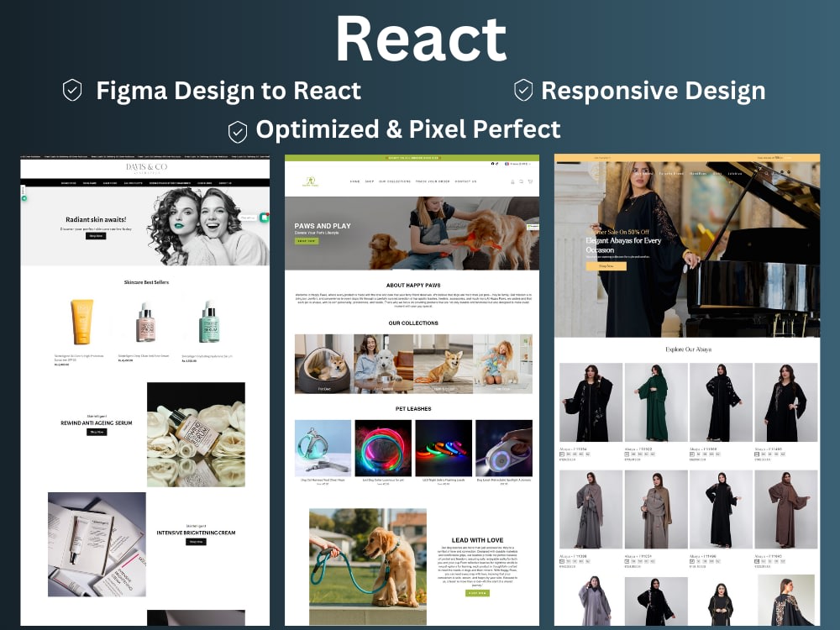Open HOME in Happy Paws navigation

[x=354, y=181]
